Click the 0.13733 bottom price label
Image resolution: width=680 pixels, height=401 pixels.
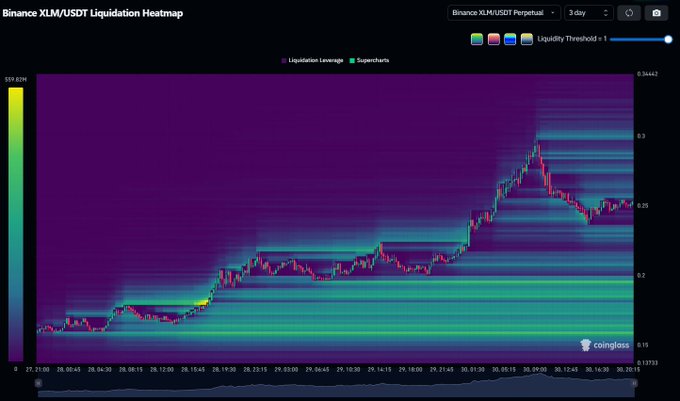pyautogui.click(x=647, y=363)
